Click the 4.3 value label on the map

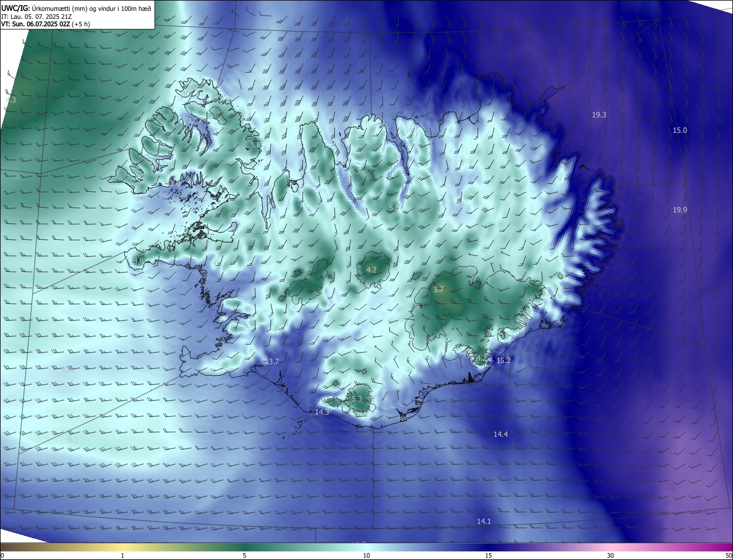click(x=11, y=100)
